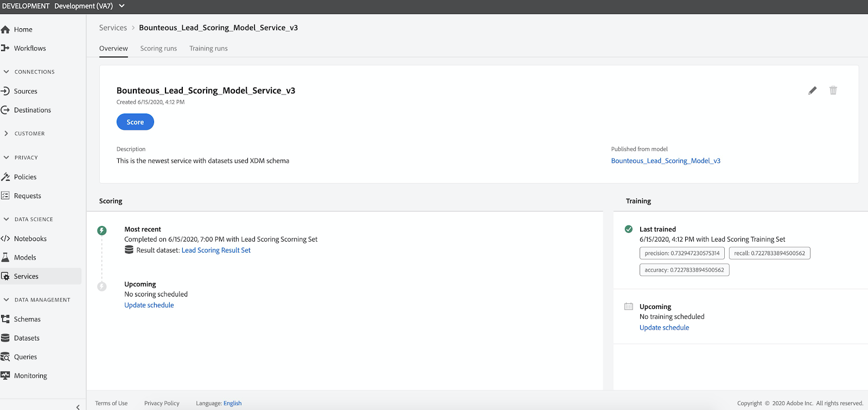868x410 pixels.
Task: Edit the service with the pencil icon
Action: click(x=812, y=90)
